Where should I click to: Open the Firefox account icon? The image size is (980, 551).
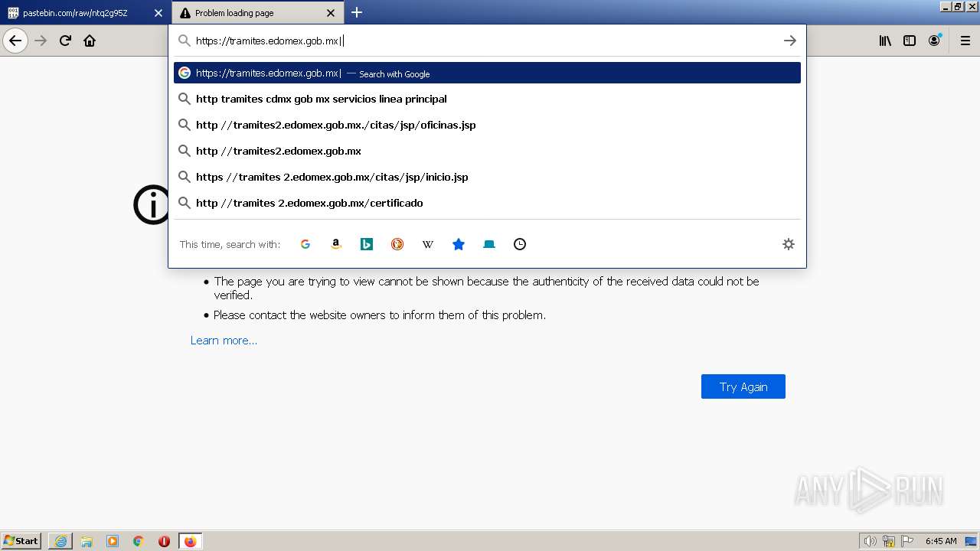pyautogui.click(x=934, y=41)
